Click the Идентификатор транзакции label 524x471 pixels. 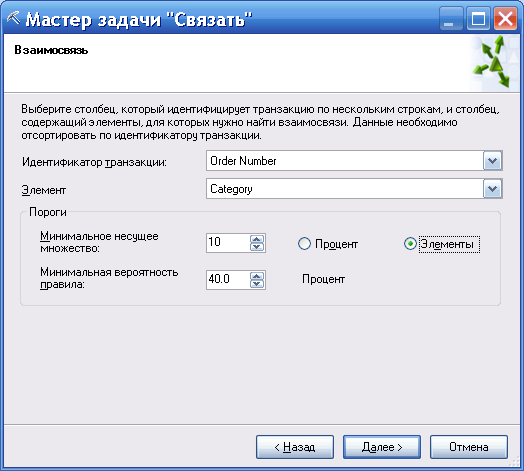[94, 162]
